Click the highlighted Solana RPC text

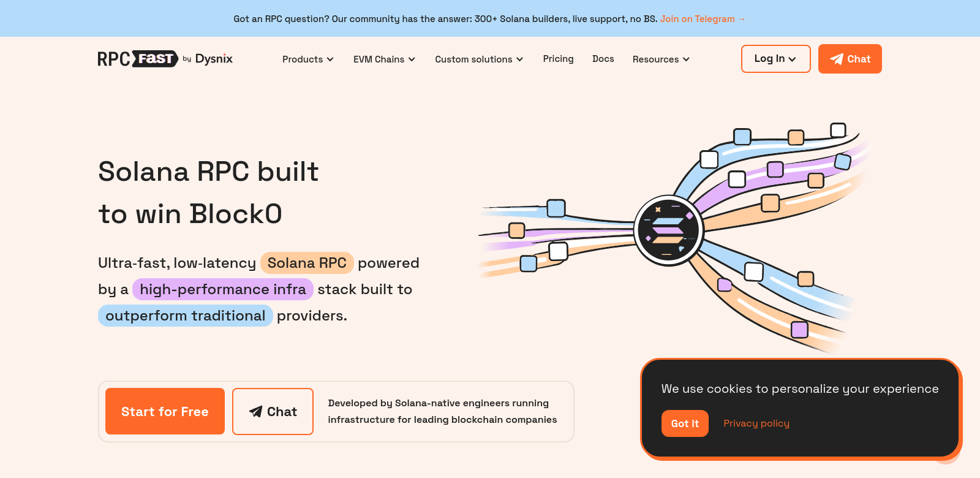click(x=307, y=263)
